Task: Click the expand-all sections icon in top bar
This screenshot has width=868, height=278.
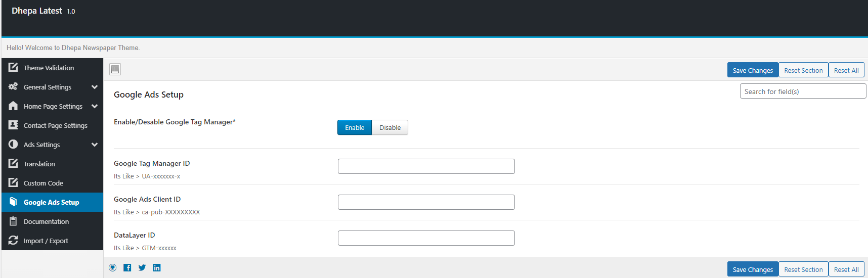Action: coord(115,69)
